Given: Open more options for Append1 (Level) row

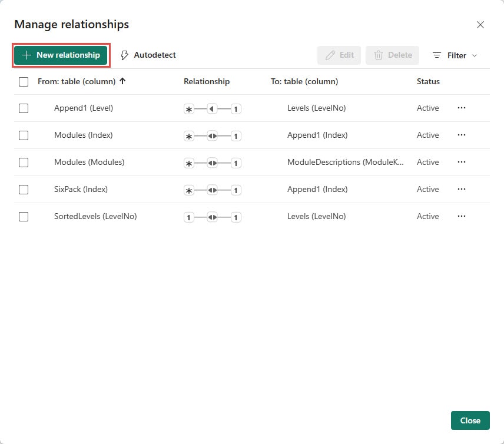Looking at the screenshot, I should [x=462, y=108].
